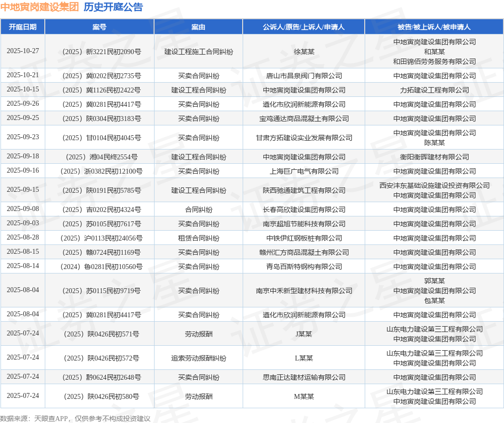
Task: Click the 开庭日期 column header
Action: 23,27
